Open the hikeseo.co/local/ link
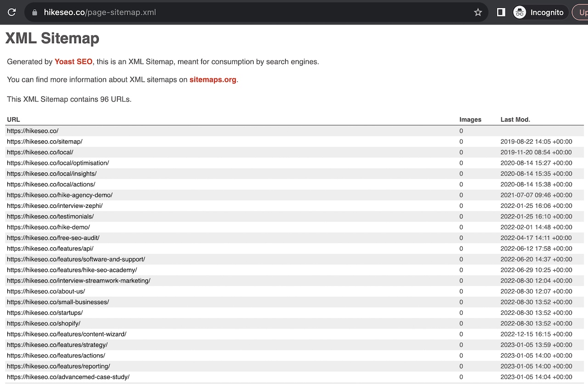 click(x=40, y=152)
